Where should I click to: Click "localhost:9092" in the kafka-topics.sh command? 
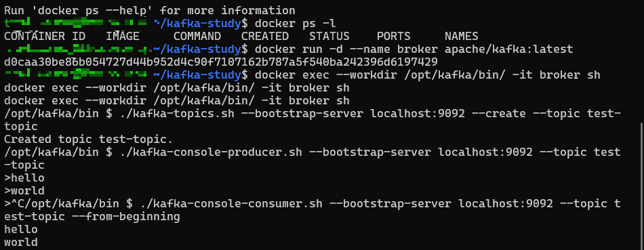(418, 113)
